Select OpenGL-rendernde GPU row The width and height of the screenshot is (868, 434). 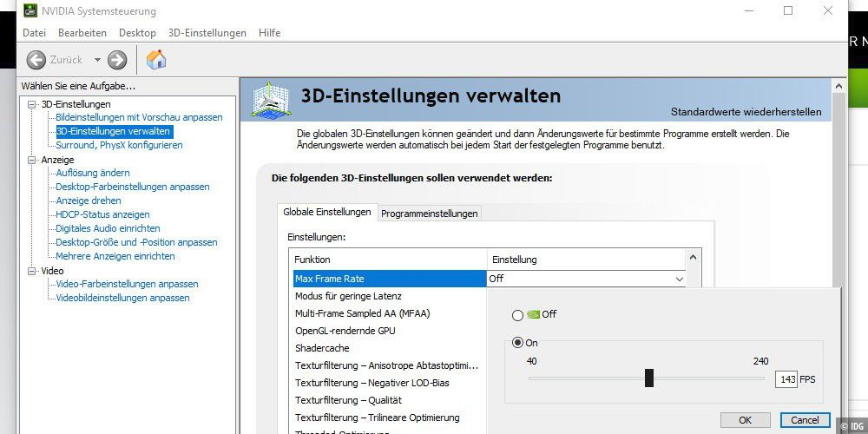pyautogui.click(x=389, y=331)
